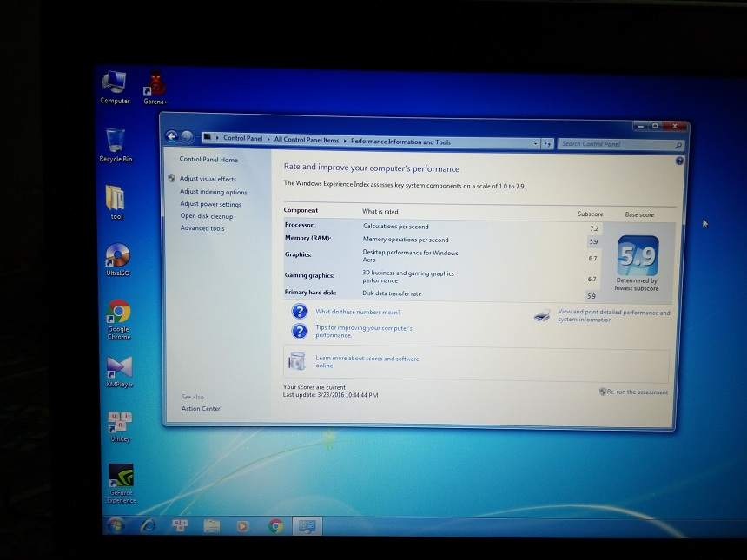Expand the breadcrumb arrow after 'All Control Panel Items'
This screenshot has width=747, height=560.
pyautogui.click(x=345, y=141)
